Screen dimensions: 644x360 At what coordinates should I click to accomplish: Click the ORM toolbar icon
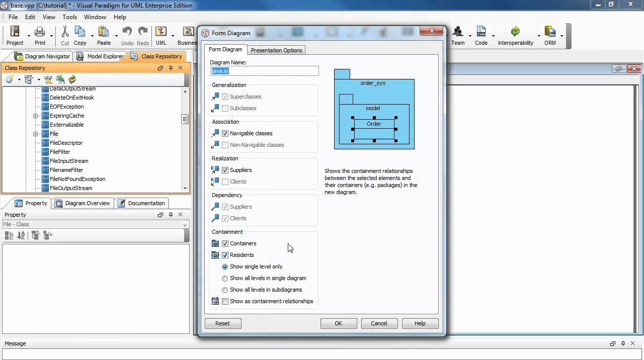click(x=550, y=32)
